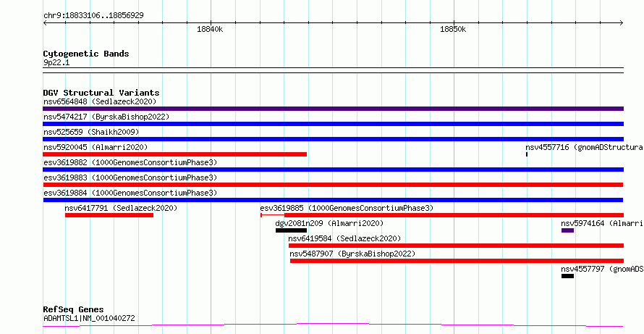Click the 18840k ruler tick label
The image size is (644, 334).
(x=210, y=29)
